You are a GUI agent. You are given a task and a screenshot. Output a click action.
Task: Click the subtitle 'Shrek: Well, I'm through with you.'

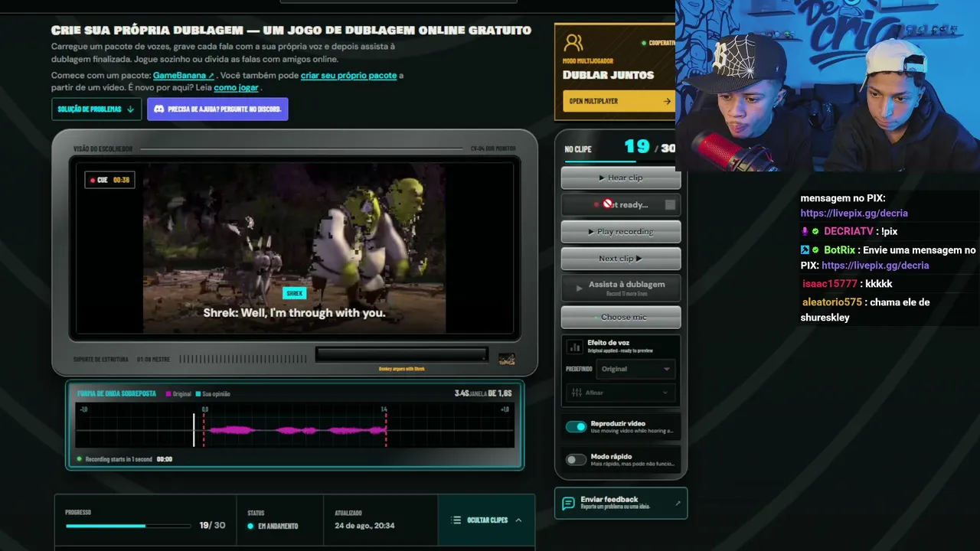point(294,313)
